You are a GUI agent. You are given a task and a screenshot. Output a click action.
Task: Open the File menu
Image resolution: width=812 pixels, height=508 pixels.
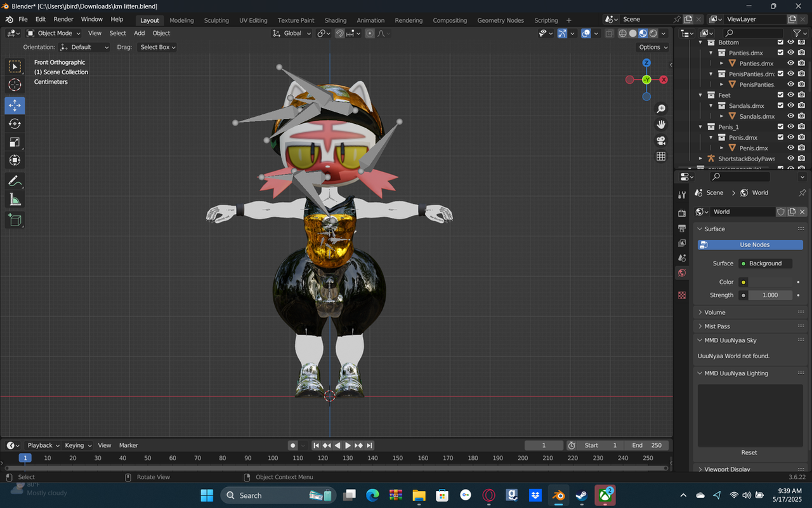pos(23,19)
